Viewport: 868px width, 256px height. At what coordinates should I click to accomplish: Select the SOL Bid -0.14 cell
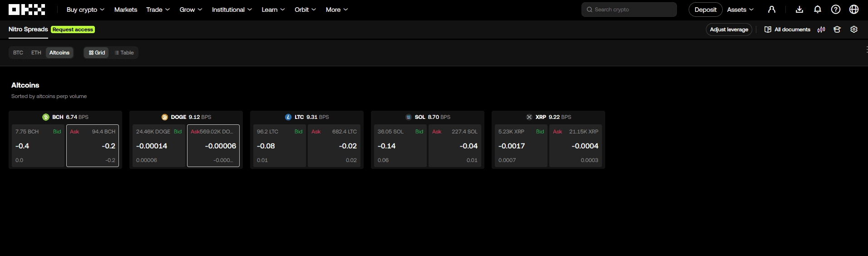click(400, 146)
